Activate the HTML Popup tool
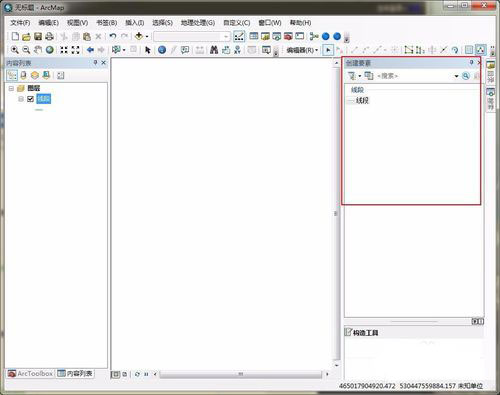This screenshot has height=395, width=500. coord(185,50)
